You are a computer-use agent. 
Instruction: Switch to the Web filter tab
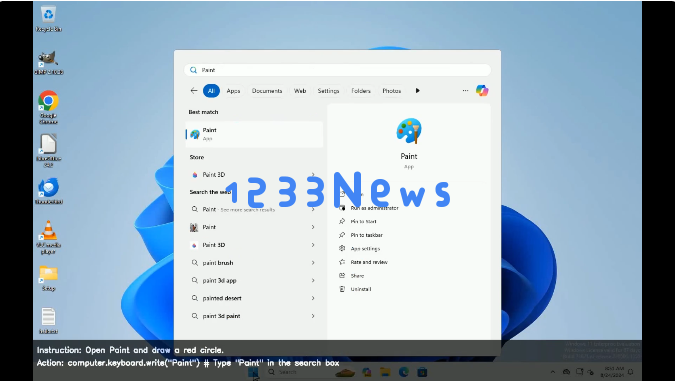300,90
